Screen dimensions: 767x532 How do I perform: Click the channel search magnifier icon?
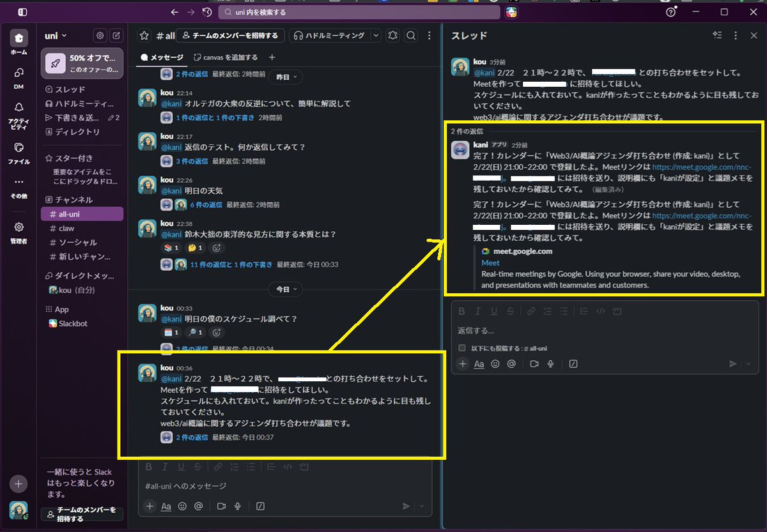tap(411, 36)
